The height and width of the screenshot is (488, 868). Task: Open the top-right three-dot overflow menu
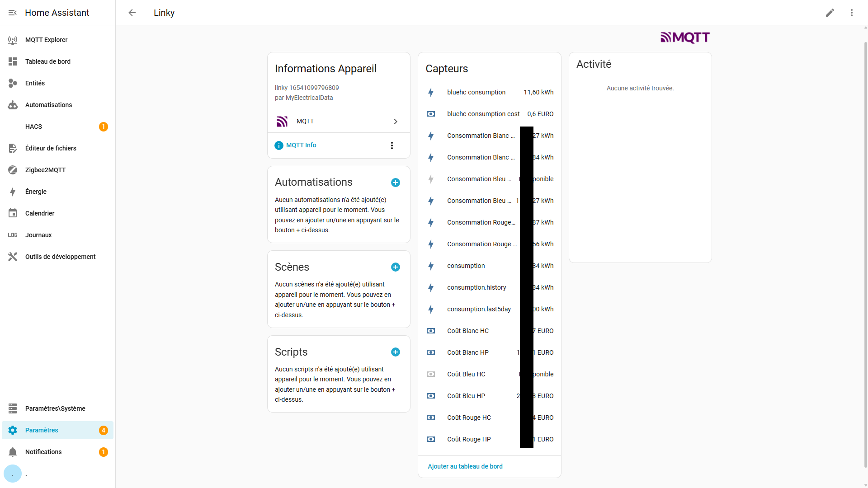point(852,13)
